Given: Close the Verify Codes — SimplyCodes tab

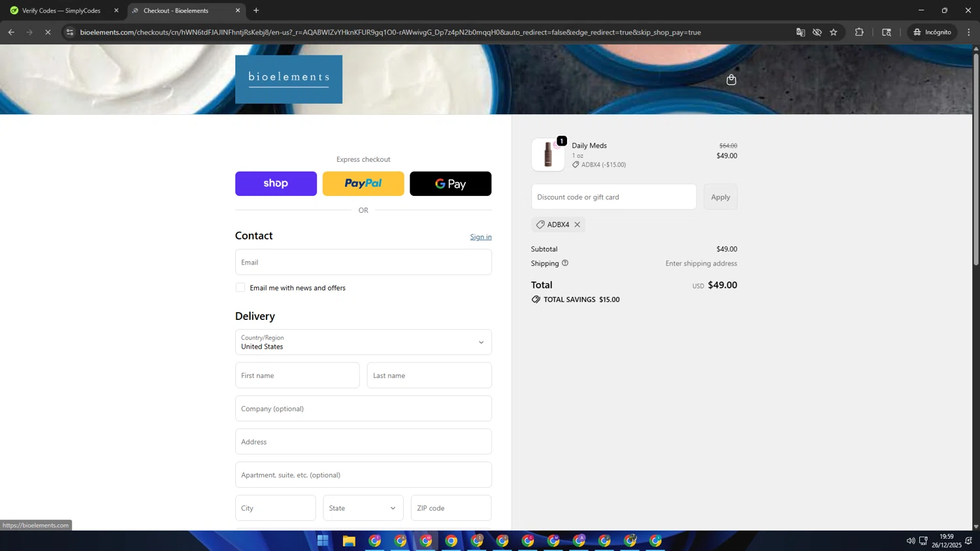Looking at the screenshot, I should [x=116, y=10].
